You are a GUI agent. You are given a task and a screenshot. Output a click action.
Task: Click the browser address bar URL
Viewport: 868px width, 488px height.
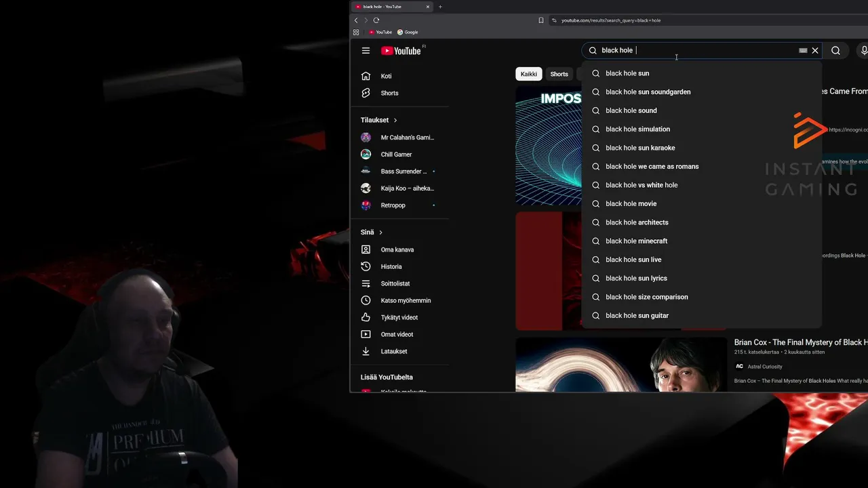click(x=610, y=20)
